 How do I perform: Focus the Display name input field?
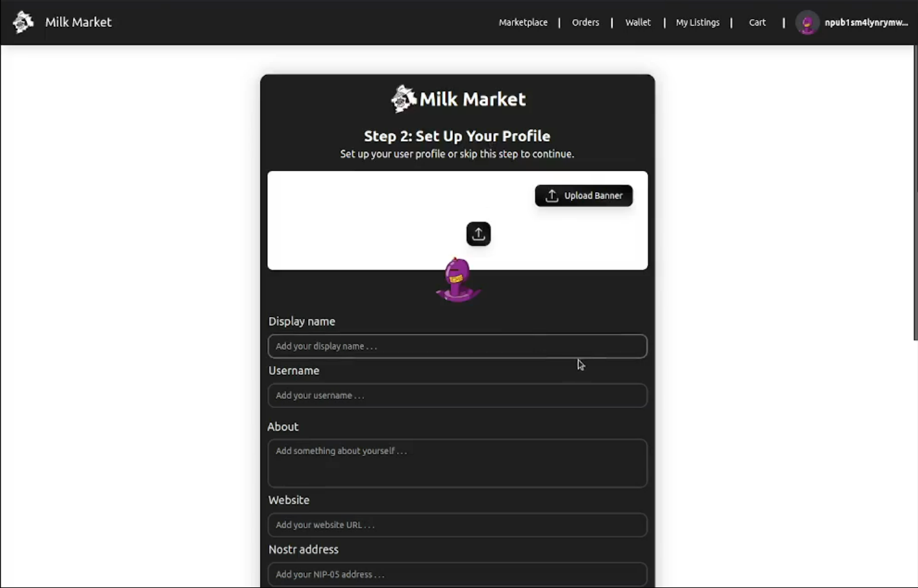pyautogui.click(x=457, y=347)
